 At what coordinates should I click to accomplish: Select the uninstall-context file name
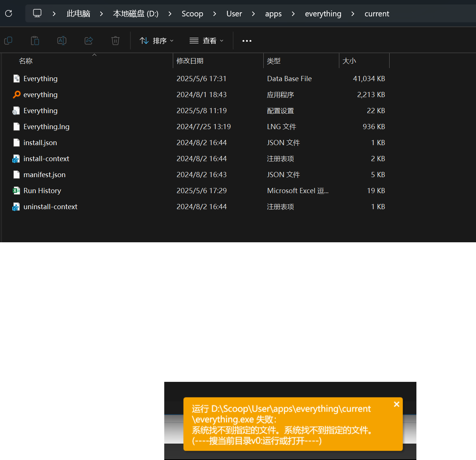click(50, 207)
